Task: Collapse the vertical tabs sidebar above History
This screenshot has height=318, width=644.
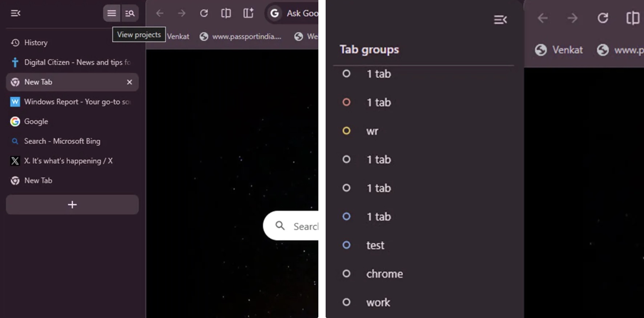Action: point(16,13)
